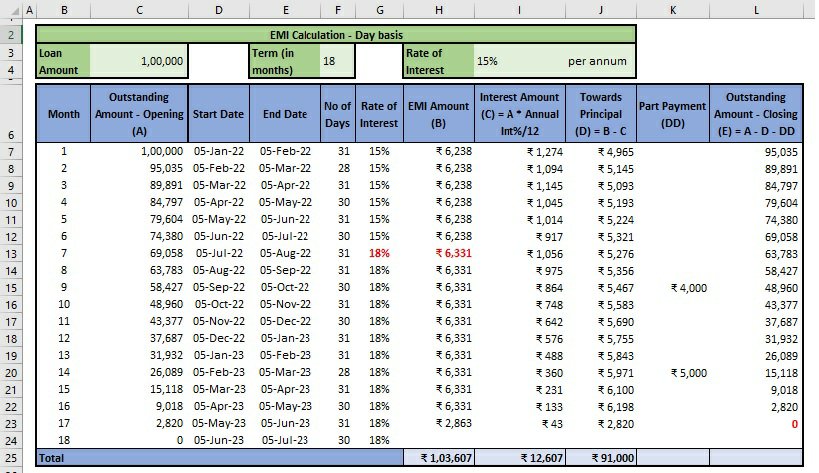Click the ₹ 4,000 part payment cell

(689, 288)
